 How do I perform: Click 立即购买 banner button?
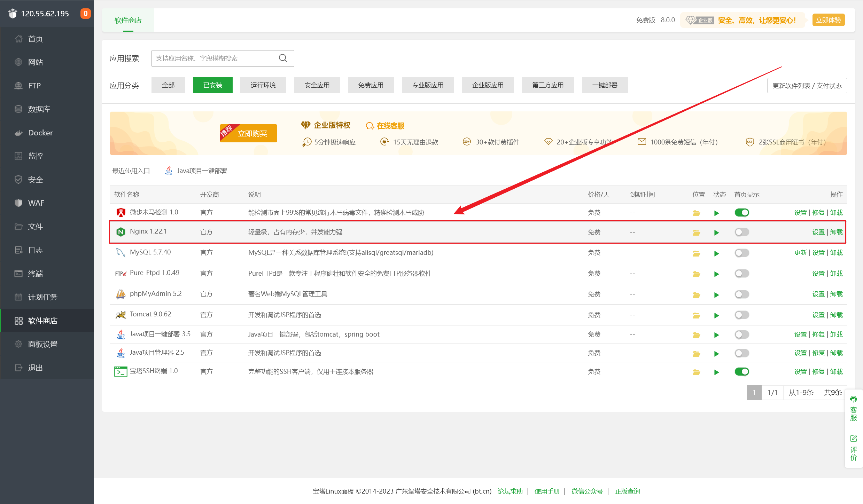point(248,133)
